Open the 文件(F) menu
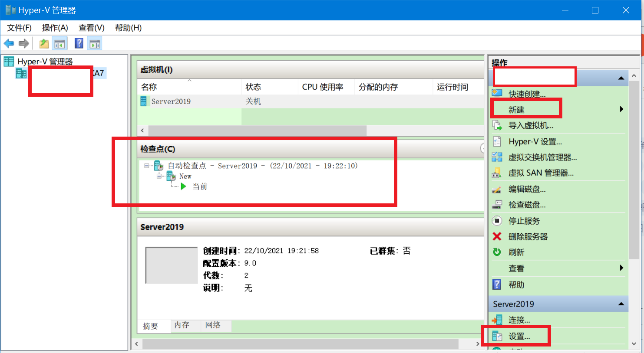 tap(19, 28)
